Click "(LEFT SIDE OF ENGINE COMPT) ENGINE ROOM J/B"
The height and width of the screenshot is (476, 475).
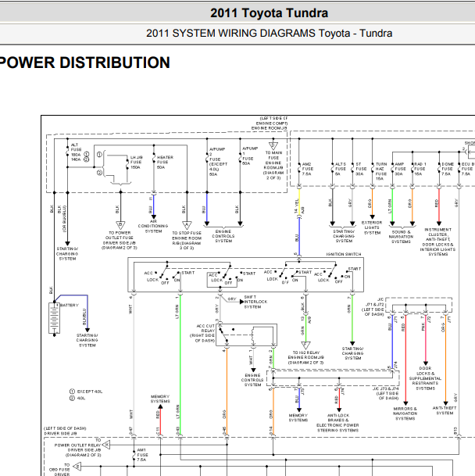point(270,123)
